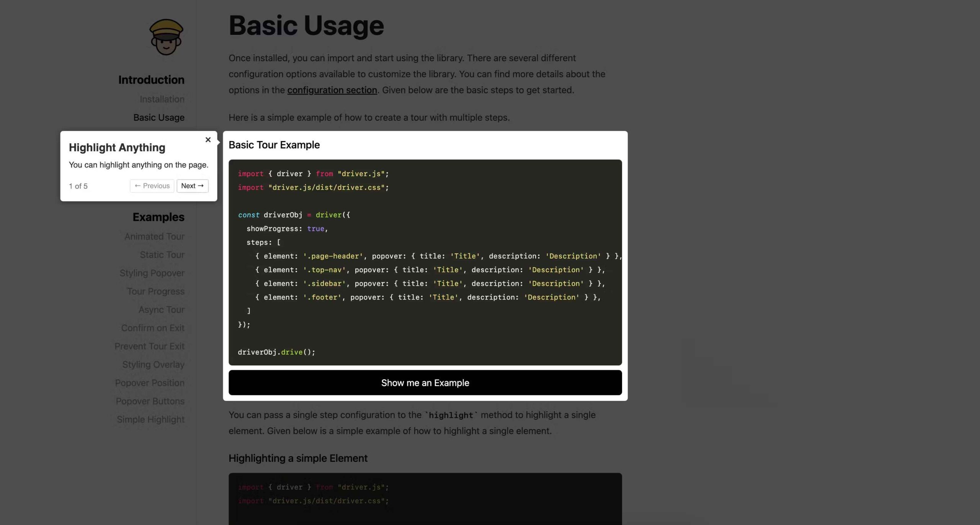The height and width of the screenshot is (525, 980).
Task: Open Static Tour example
Action: point(162,255)
